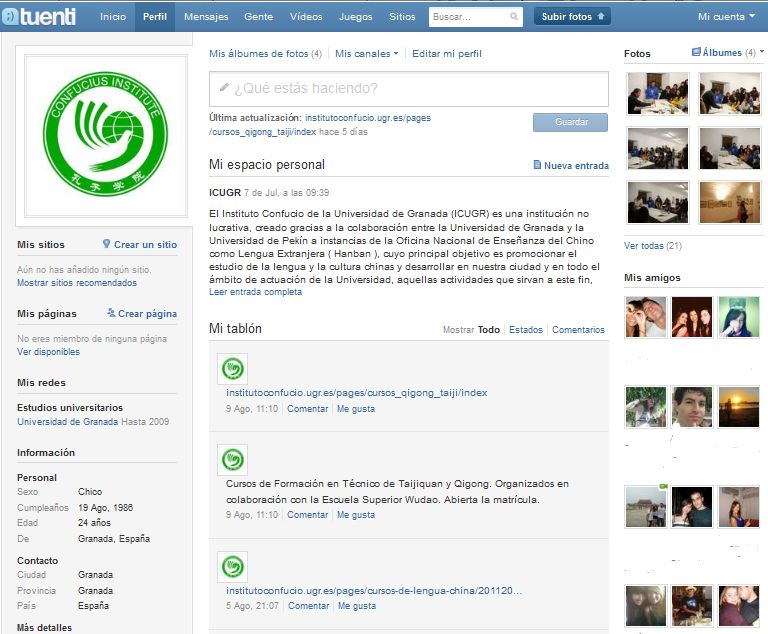Click the Tuenti logo
768x634 pixels.
(39, 16)
